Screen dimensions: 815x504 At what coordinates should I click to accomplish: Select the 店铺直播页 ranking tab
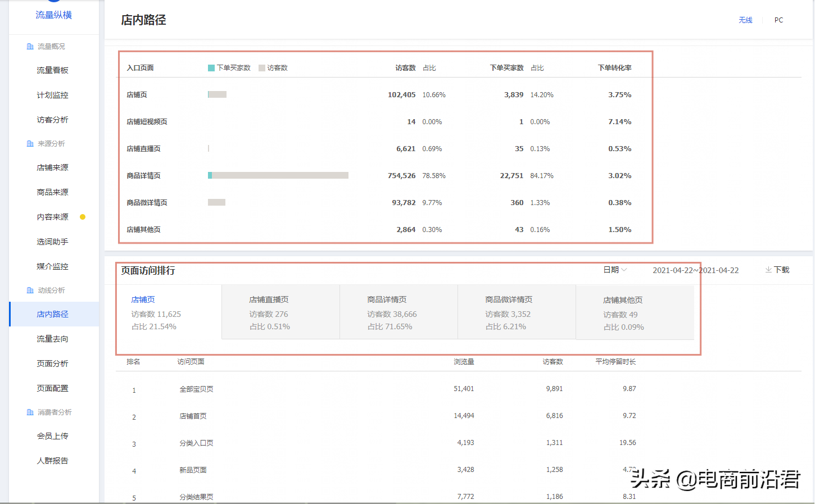[280, 312]
